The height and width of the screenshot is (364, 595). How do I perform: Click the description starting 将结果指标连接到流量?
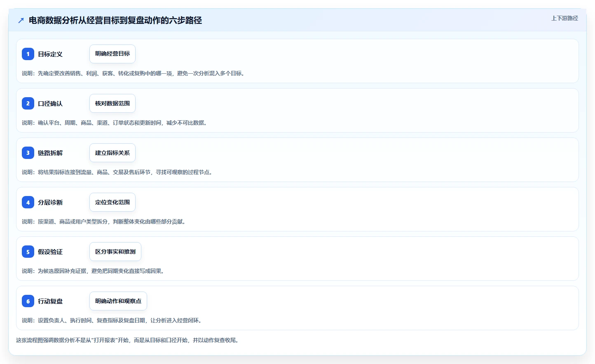pos(118,172)
